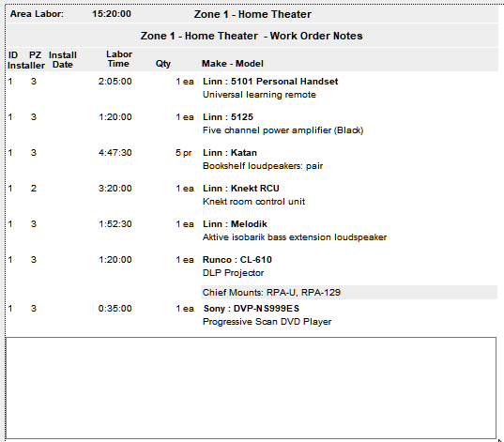Click the 'Labor Time' column header

(x=119, y=59)
